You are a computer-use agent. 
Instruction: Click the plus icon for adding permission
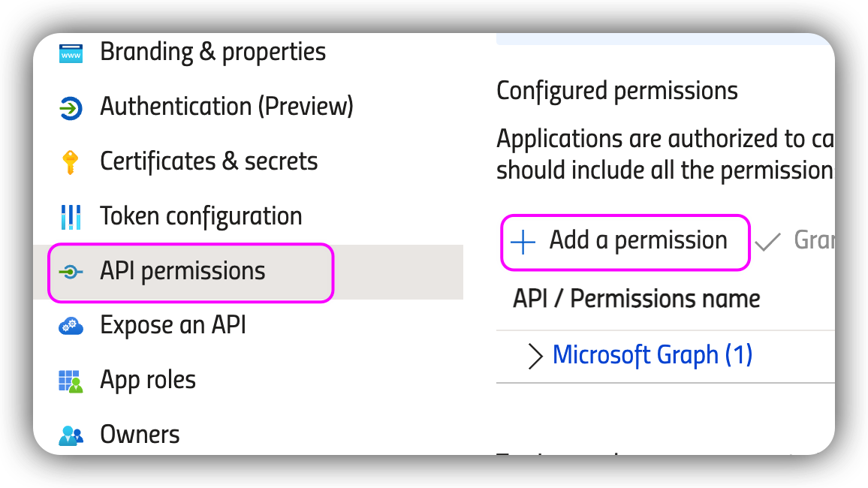523,242
